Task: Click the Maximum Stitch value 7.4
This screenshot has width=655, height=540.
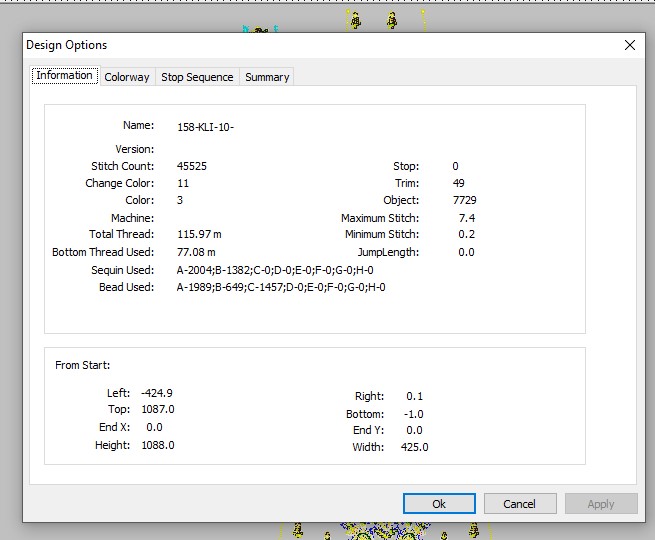Action: point(467,218)
